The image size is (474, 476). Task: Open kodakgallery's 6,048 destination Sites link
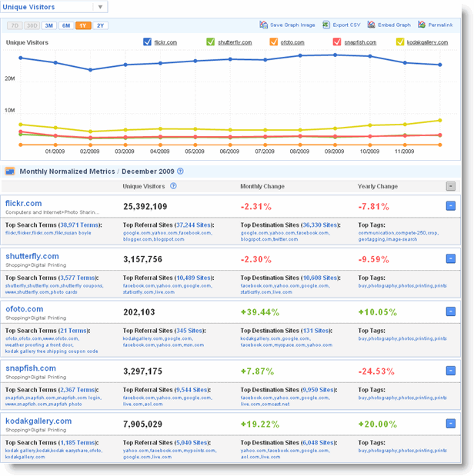tap(319, 443)
